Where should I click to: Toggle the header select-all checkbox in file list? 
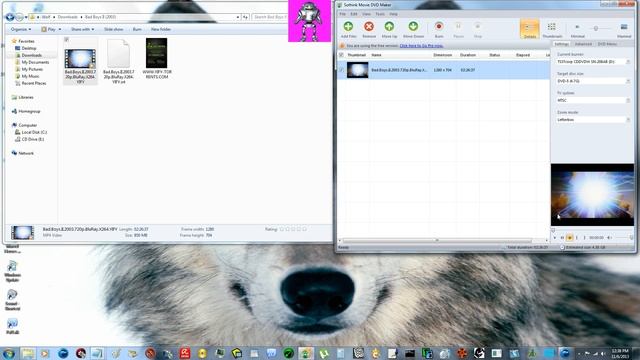pos(341,55)
